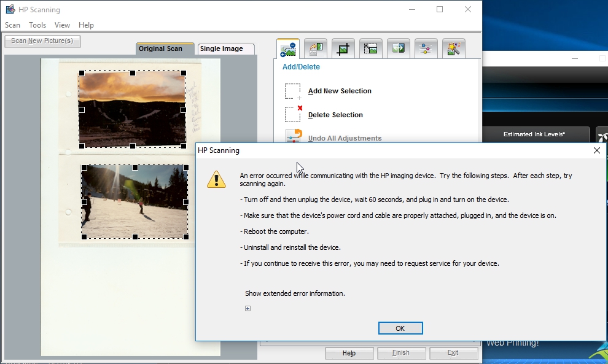Click OK to dismiss the error
608x364 pixels.
(x=400, y=328)
